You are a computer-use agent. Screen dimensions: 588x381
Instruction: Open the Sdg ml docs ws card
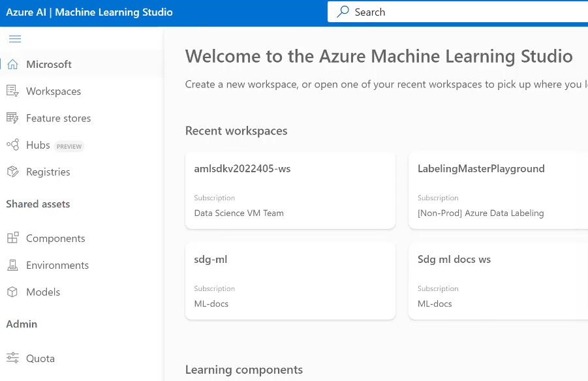coord(499,281)
